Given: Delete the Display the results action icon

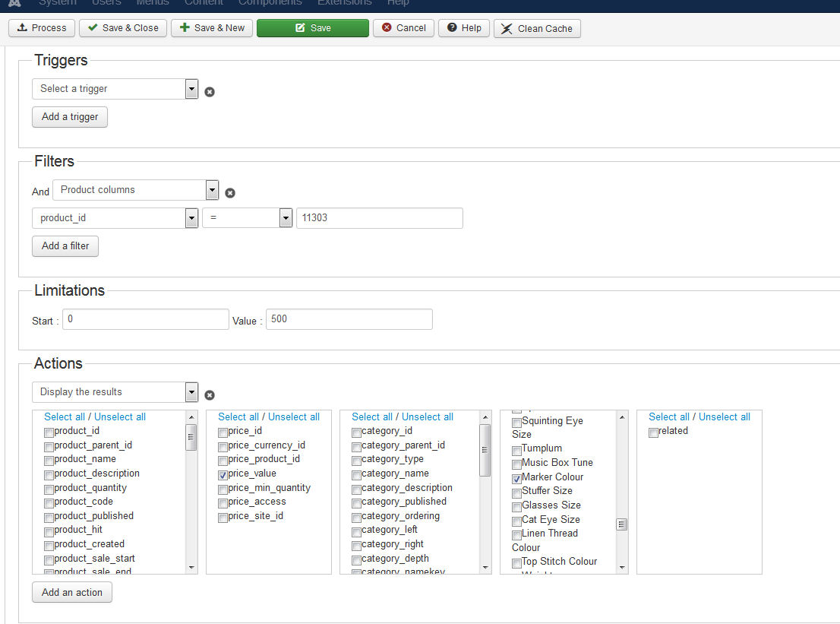Looking at the screenshot, I should (210, 395).
